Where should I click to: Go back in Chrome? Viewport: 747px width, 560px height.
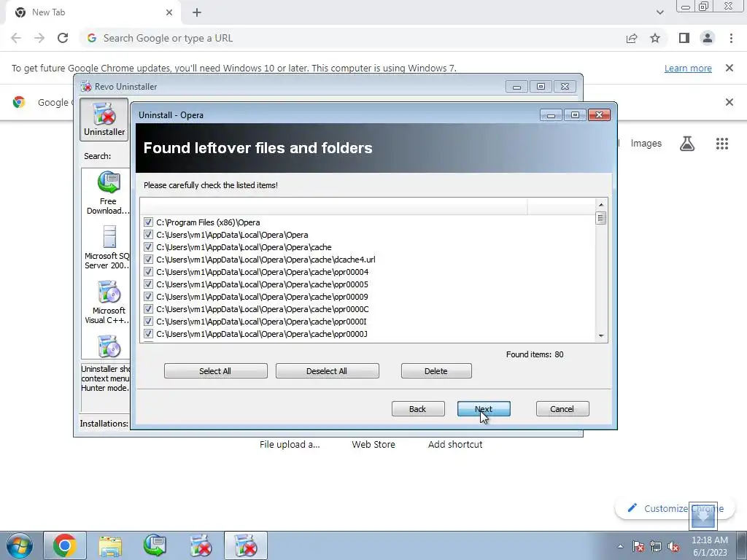[x=16, y=38]
